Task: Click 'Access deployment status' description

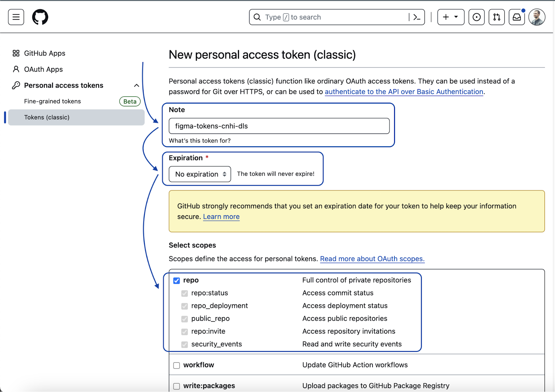Action: [345, 306]
